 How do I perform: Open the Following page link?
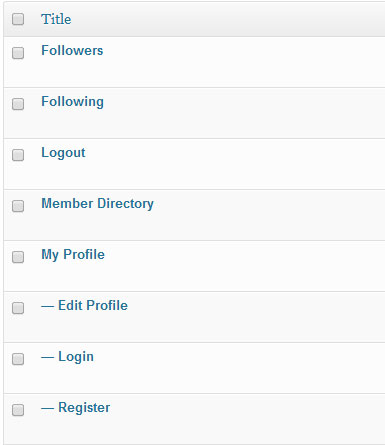point(72,102)
